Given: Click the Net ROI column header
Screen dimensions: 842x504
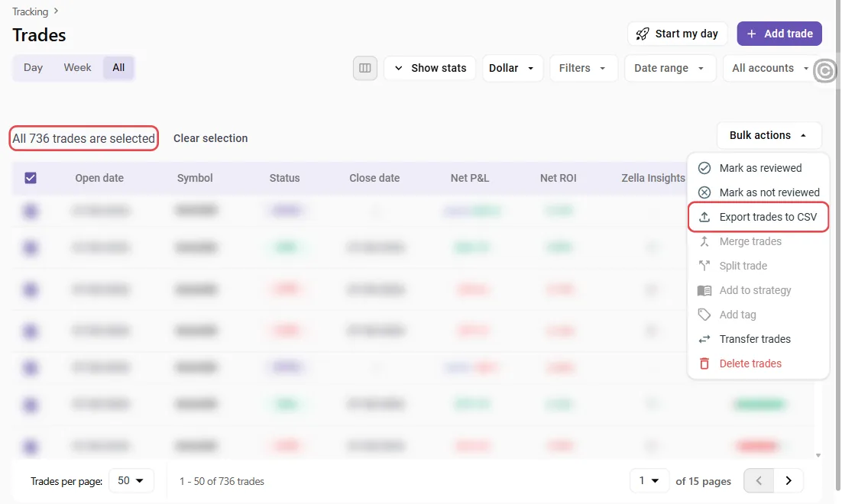Looking at the screenshot, I should pyautogui.click(x=559, y=178).
